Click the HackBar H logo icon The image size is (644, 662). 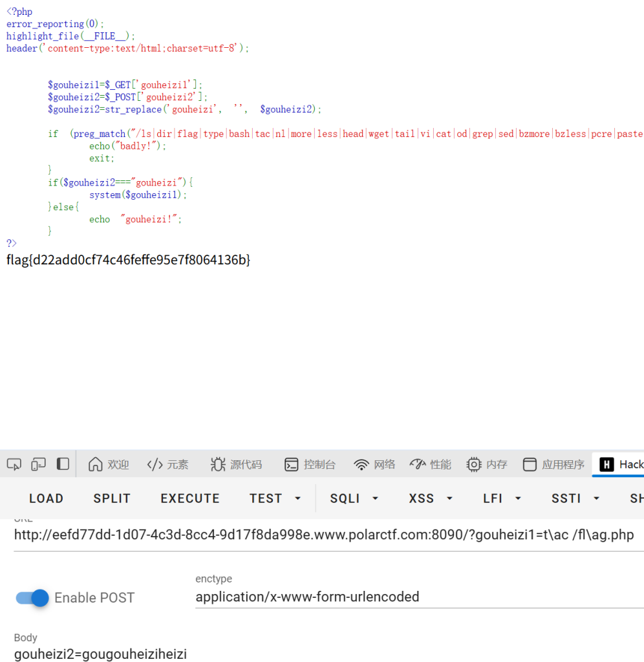click(x=607, y=464)
